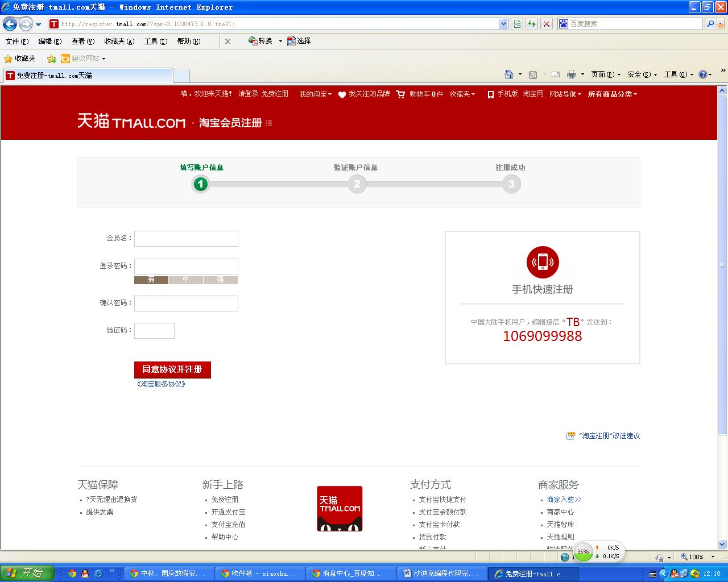
Task: Click the RSS feeds icon
Action: (533, 74)
